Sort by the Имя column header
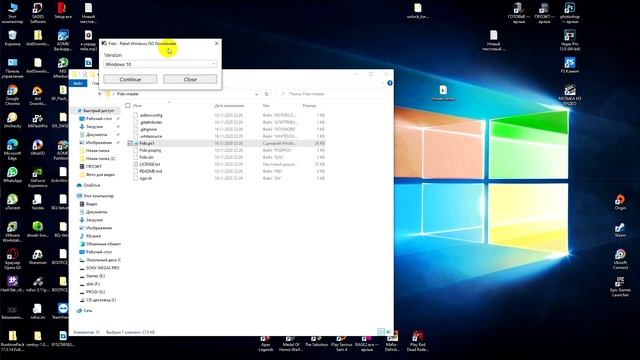This screenshot has height=360, width=640. pyautogui.click(x=138, y=106)
